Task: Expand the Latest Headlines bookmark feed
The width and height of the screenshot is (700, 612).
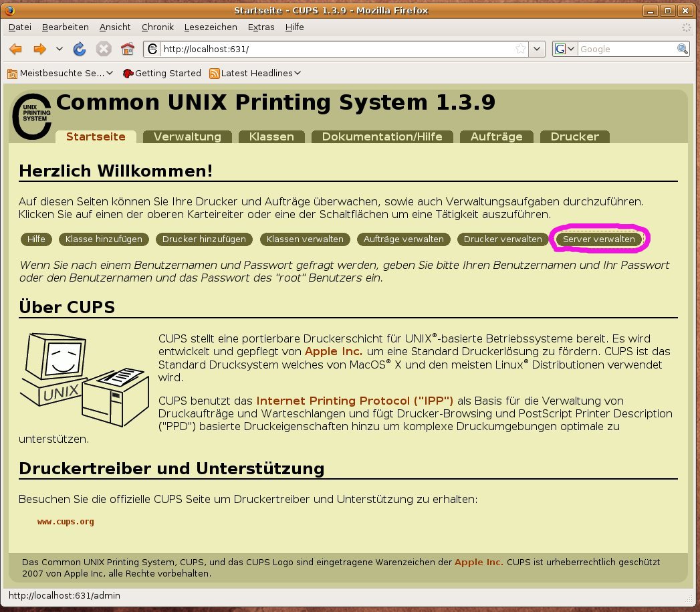Action: point(255,73)
